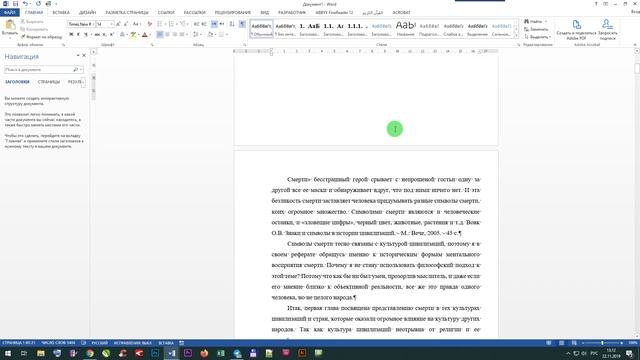Click the word count in the status bar
This screenshot has height=360, width=640.
58,343
